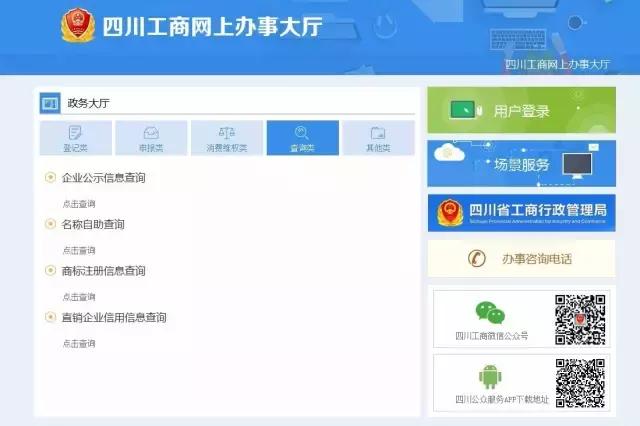Switch to the 申报类 tab
Screen dimensions: 640x426
coord(151,138)
